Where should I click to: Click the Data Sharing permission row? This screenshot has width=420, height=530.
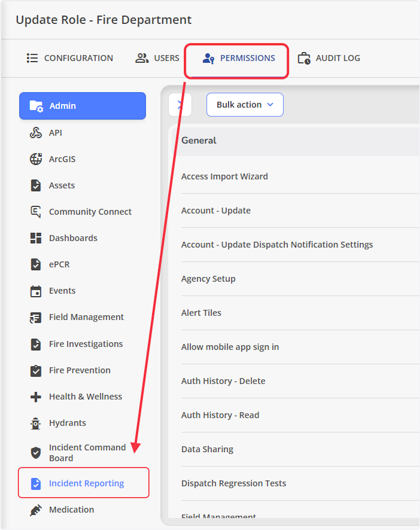[300, 449]
